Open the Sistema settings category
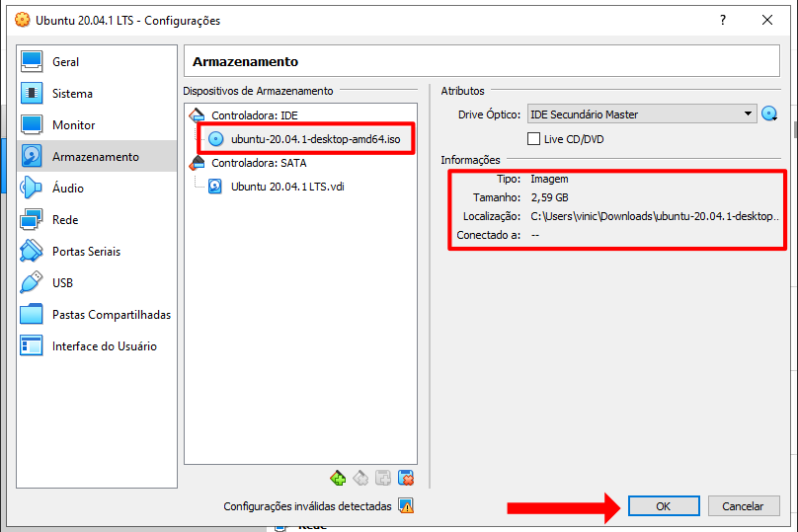Screen dimensions: 798x532 click(x=97, y=94)
